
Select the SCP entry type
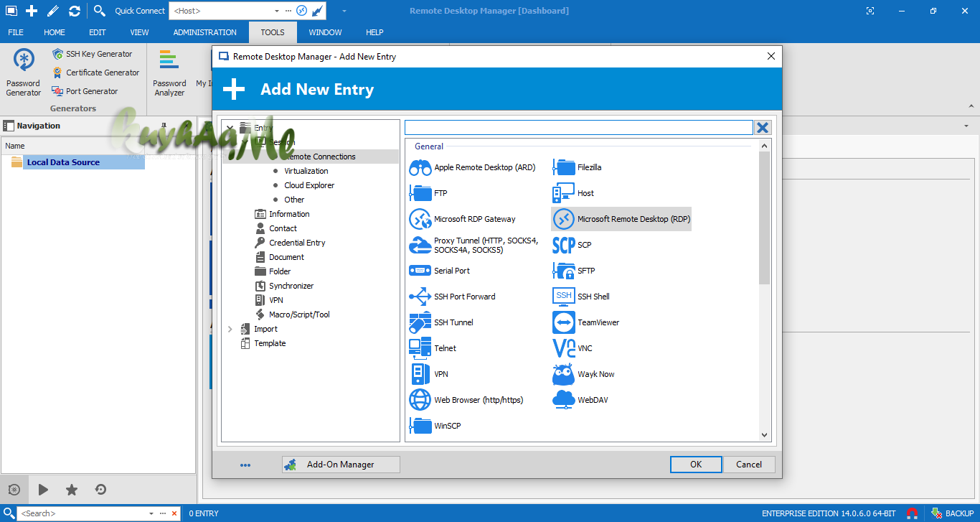pos(573,245)
